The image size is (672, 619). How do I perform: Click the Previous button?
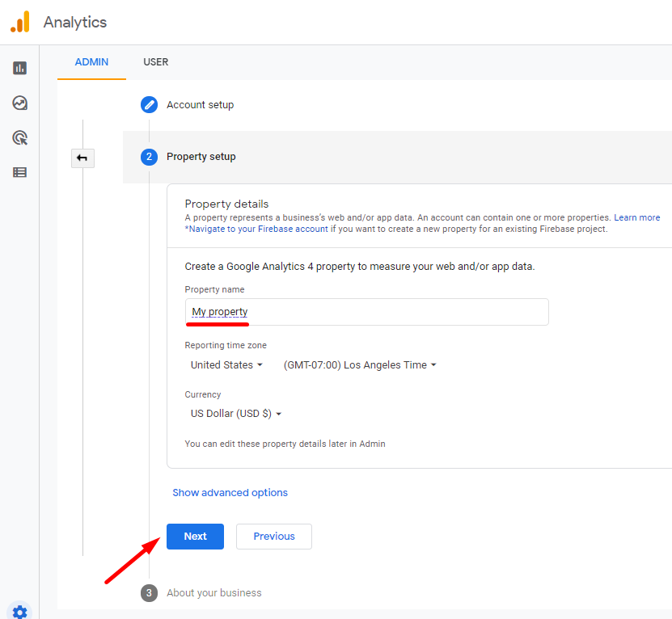pos(274,537)
